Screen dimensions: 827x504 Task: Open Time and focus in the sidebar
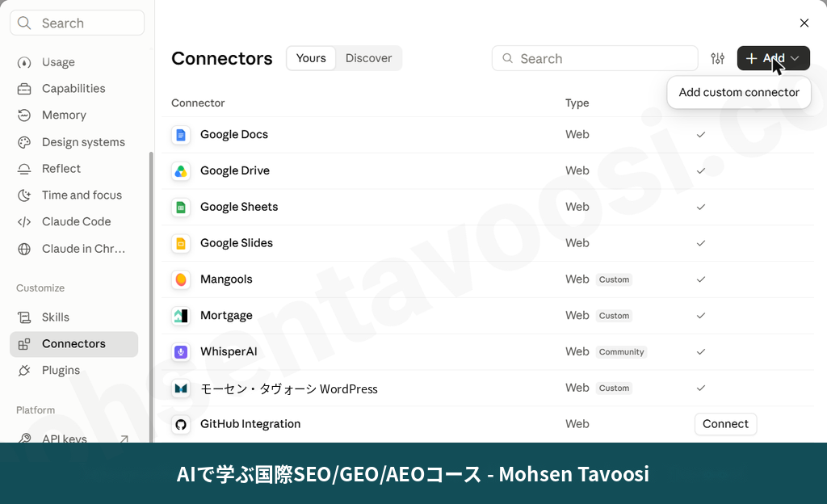coord(73,195)
